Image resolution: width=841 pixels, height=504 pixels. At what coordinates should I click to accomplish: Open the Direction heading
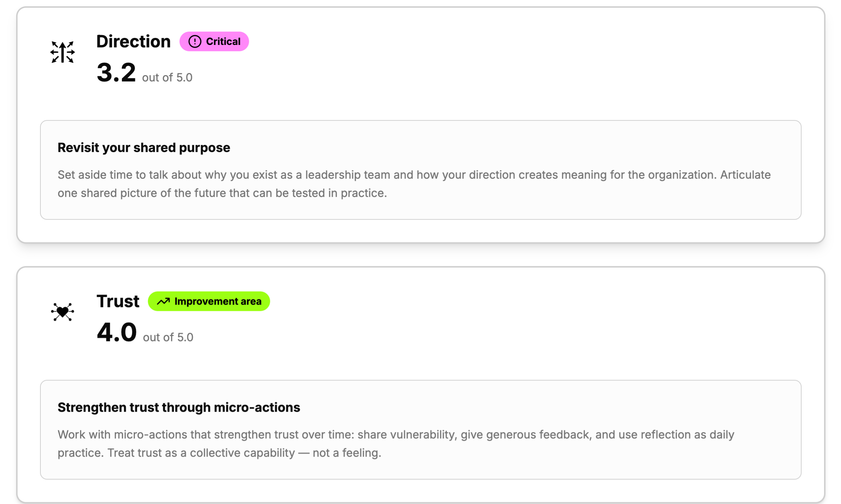(133, 41)
